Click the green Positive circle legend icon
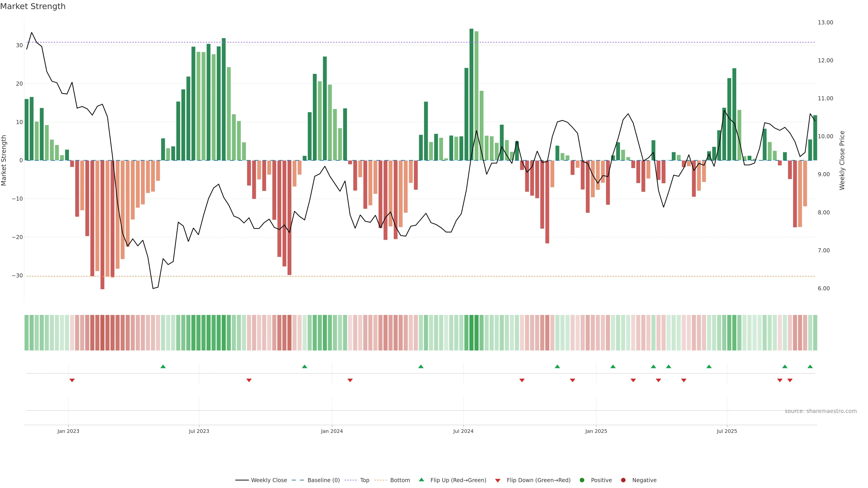 click(x=582, y=480)
